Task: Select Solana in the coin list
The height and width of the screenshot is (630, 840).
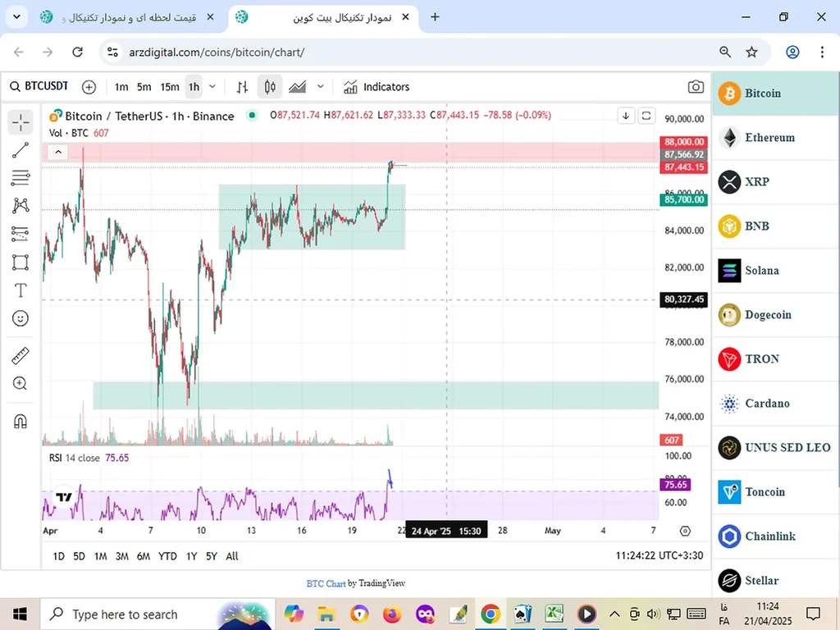Action: click(775, 271)
